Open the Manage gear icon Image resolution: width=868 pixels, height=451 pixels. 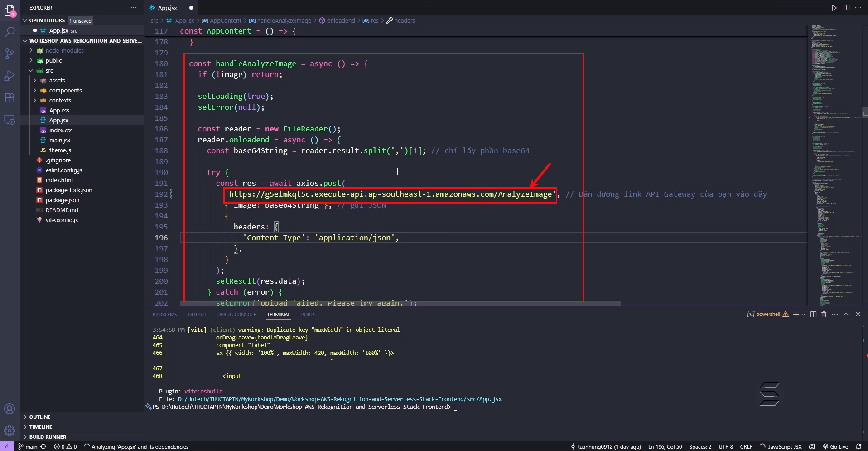pyautogui.click(x=10, y=431)
